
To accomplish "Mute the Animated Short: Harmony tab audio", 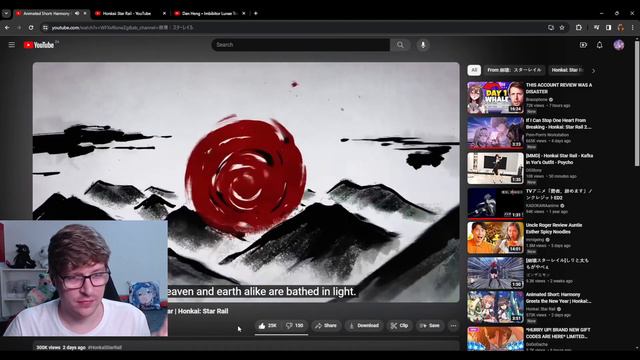I will tap(77, 13).
